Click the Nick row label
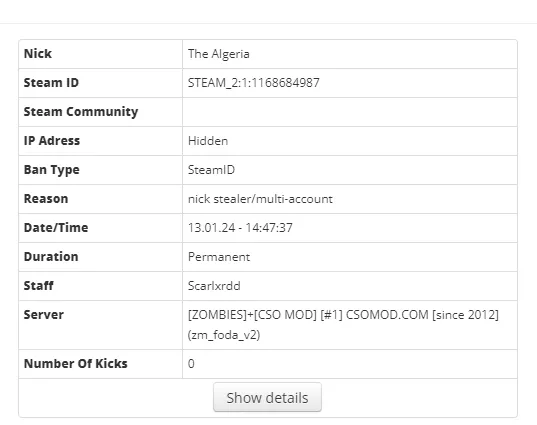The width and height of the screenshot is (537, 425). (x=38, y=54)
